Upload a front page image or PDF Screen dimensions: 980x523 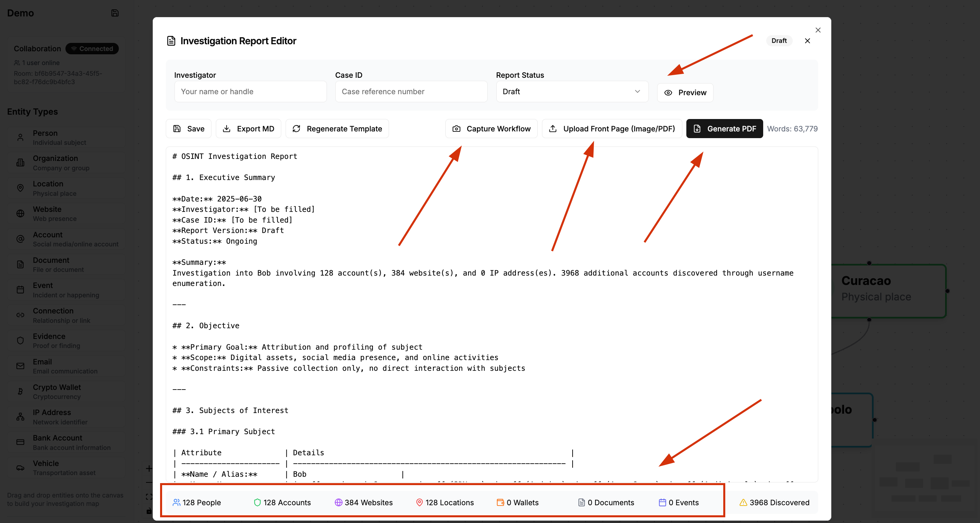(x=611, y=128)
